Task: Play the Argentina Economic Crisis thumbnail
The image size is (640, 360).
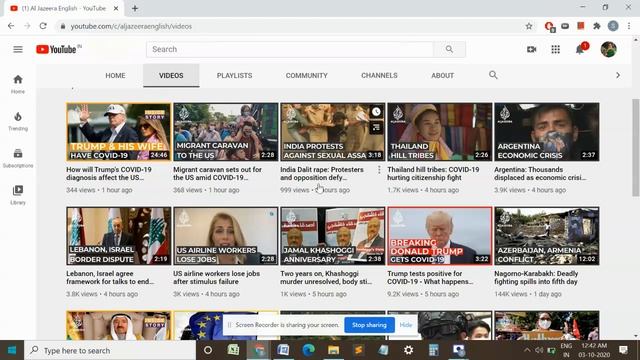Action: [x=547, y=132]
